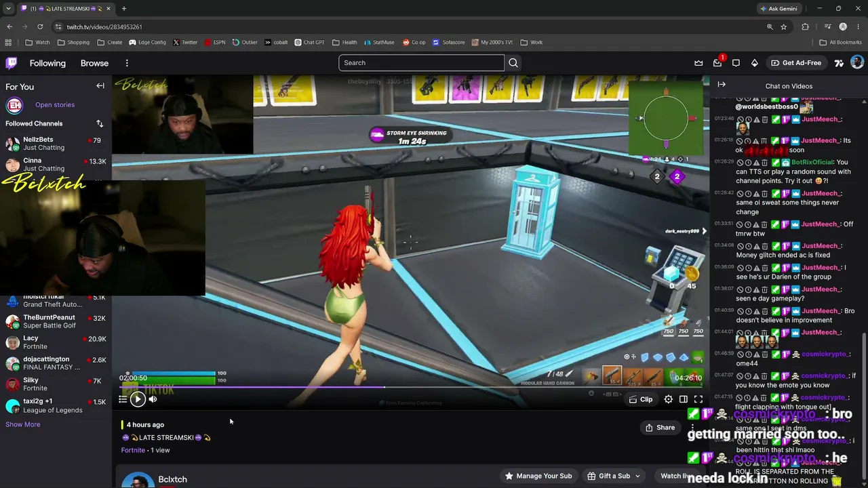
Task: Bookmark this page with the star icon
Action: coord(784,26)
